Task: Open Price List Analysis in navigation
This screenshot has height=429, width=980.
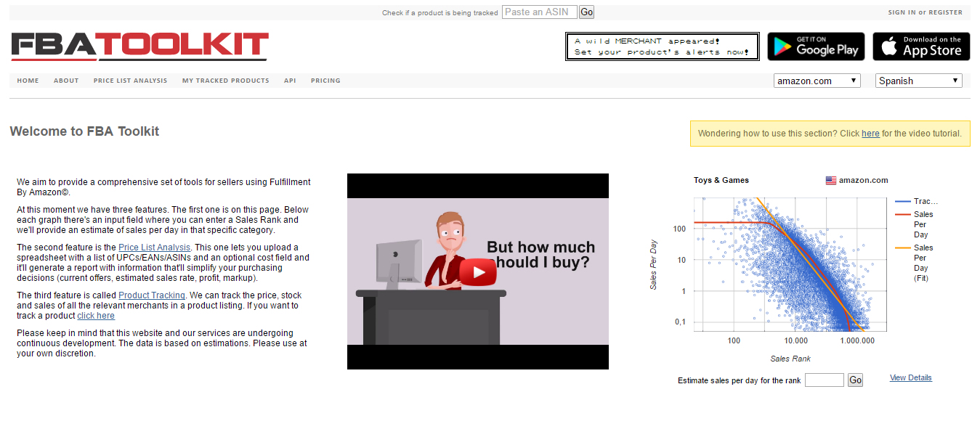Action: tap(130, 81)
